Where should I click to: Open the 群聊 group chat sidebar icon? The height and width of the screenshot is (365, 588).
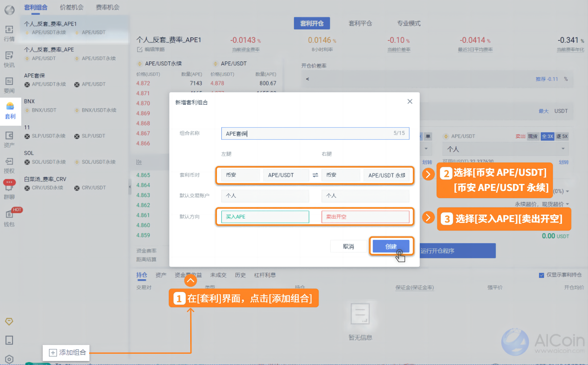(x=9, y=189)
